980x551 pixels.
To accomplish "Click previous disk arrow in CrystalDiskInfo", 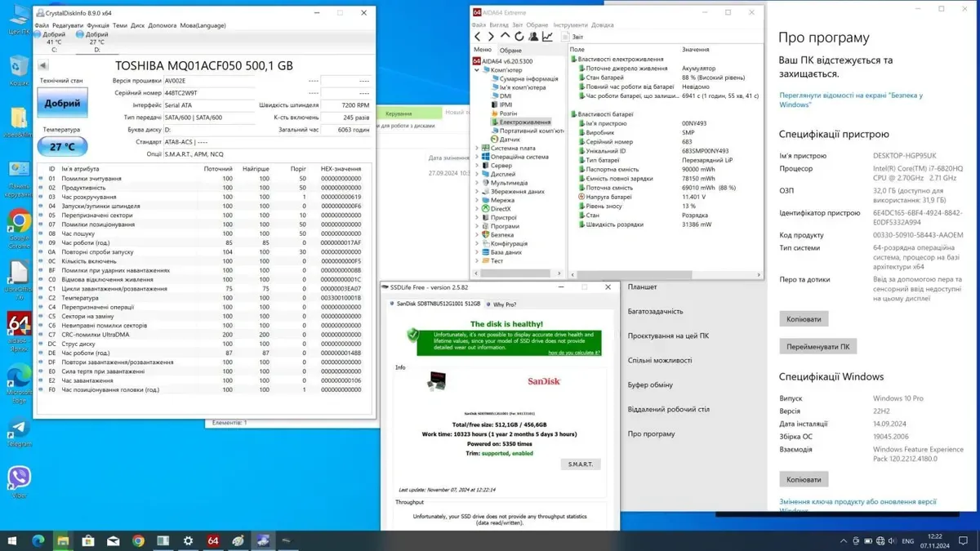I will 43,65.
